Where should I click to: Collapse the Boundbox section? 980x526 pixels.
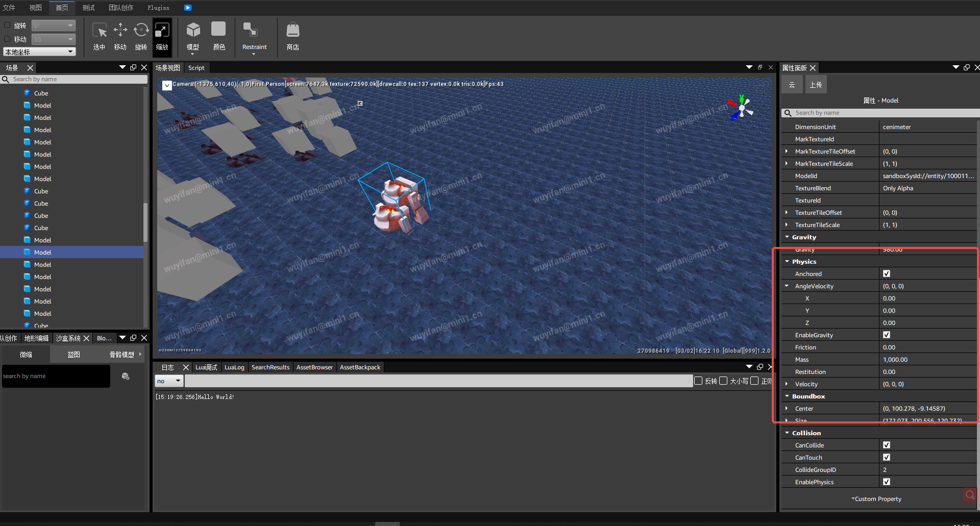click(787, 396)
